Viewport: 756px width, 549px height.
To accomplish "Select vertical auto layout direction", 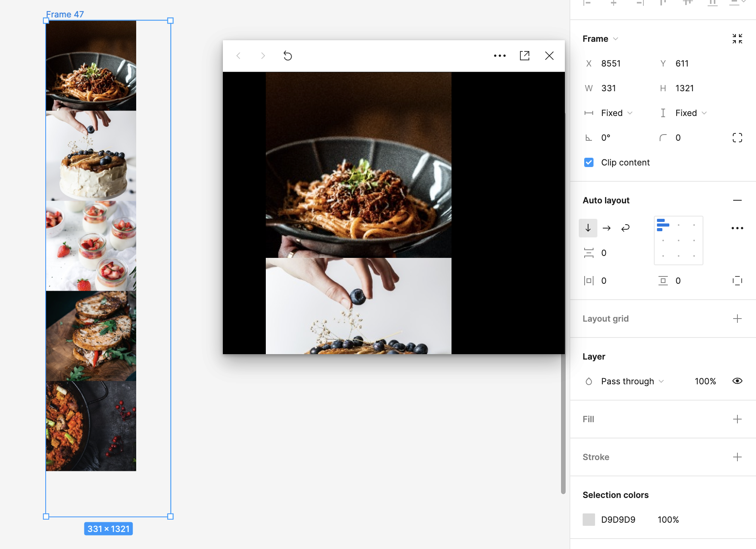I will (588, 228).
